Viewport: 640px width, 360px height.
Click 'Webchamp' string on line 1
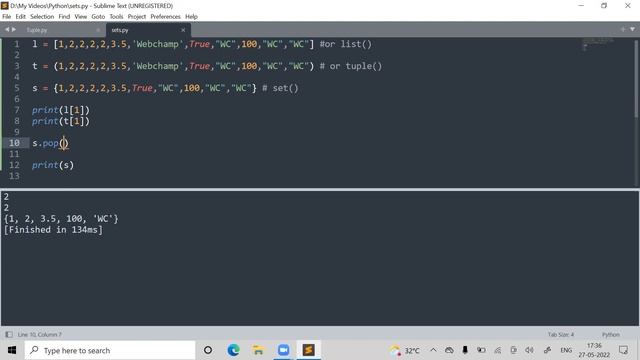[x=158, y=44]
